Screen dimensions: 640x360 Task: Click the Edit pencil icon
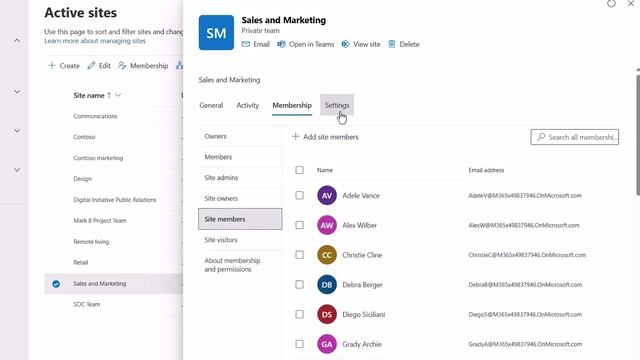[91, 65]
